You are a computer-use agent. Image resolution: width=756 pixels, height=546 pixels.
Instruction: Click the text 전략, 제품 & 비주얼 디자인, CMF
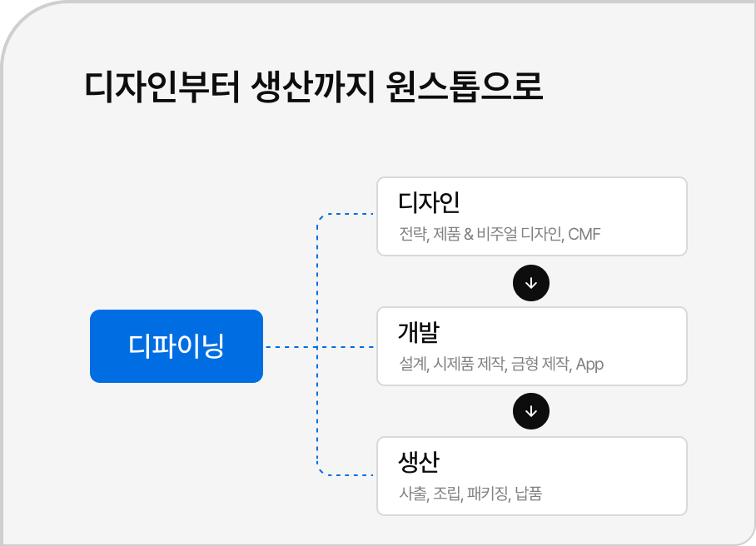pyautogui.click(x=500, y=234)
